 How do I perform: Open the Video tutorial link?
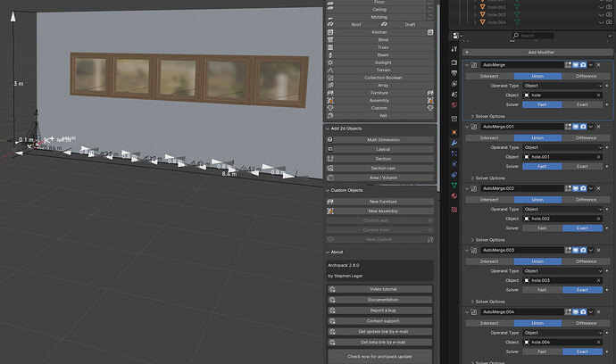click(379, 289)
